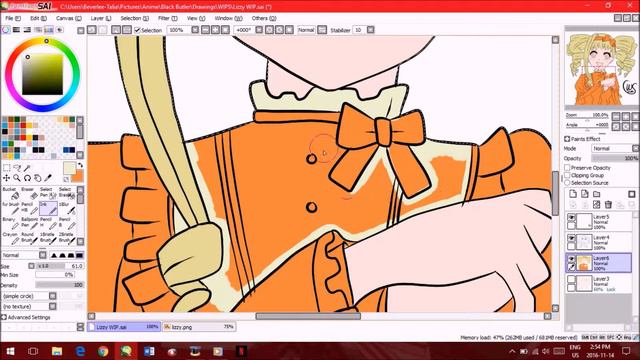Adjust the brush Density slider

pyautogui.click(x=59, y=285)
